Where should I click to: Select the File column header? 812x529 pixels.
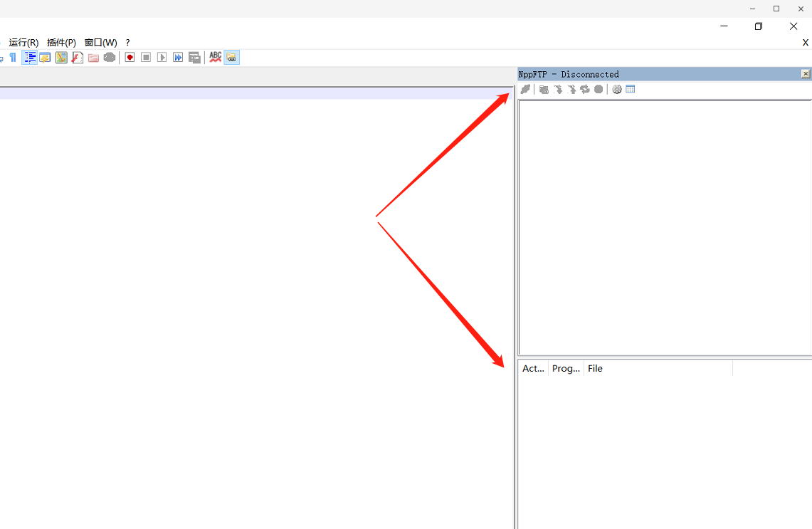pyautogui.click(x=595, y=368)
